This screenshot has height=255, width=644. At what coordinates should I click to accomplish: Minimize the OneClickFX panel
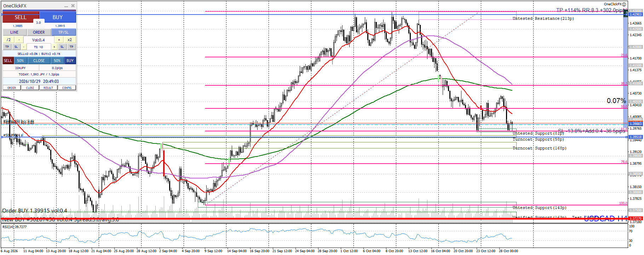(x=66, y=6)
